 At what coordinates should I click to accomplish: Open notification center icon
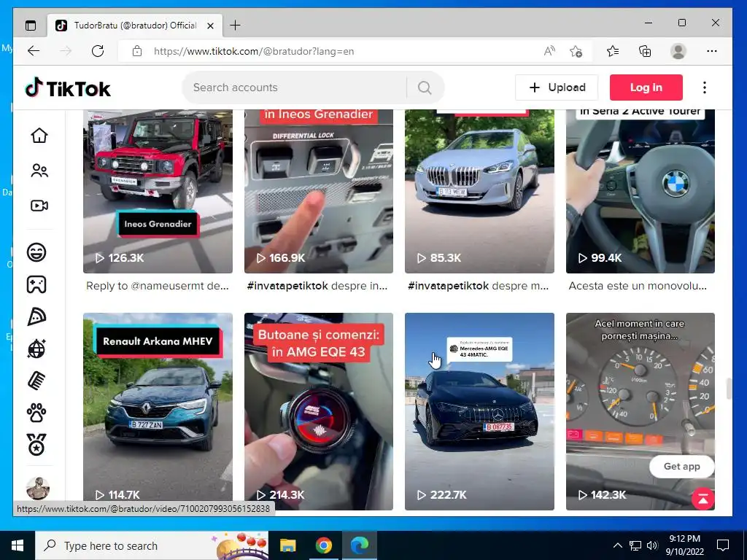723,545
